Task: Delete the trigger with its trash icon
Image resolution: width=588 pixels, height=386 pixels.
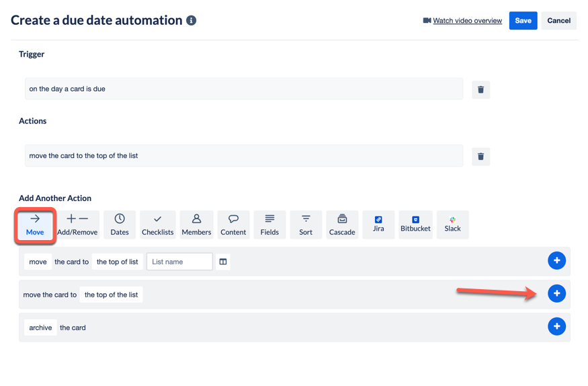Action: pos(480,89)
